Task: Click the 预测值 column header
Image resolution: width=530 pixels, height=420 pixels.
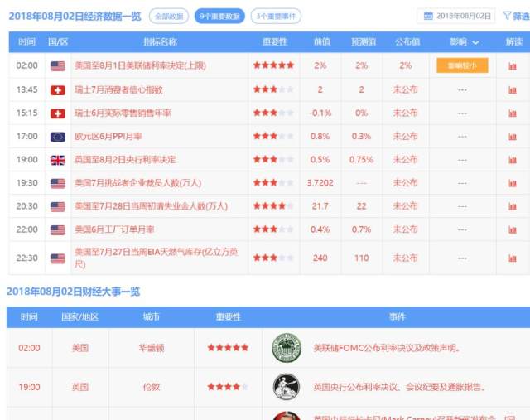Action: tap(364, 42)
